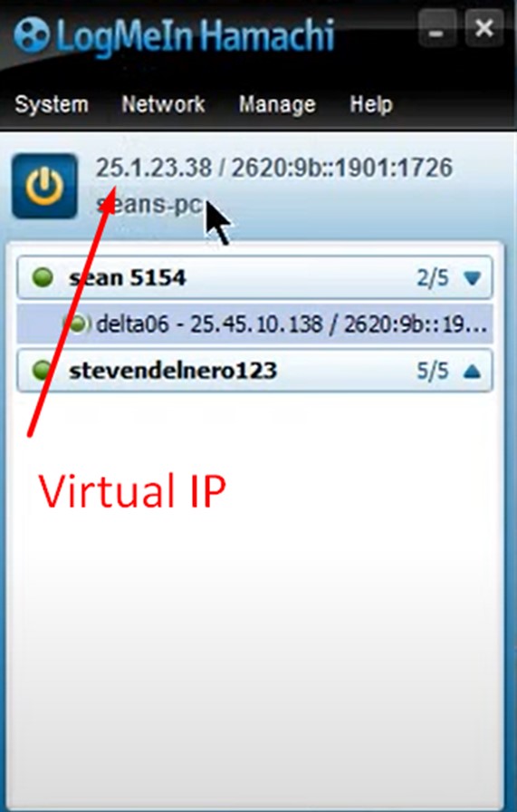
Task: Click the LogMeIn Hamachi logo icon
Action: tap(32, 35)
